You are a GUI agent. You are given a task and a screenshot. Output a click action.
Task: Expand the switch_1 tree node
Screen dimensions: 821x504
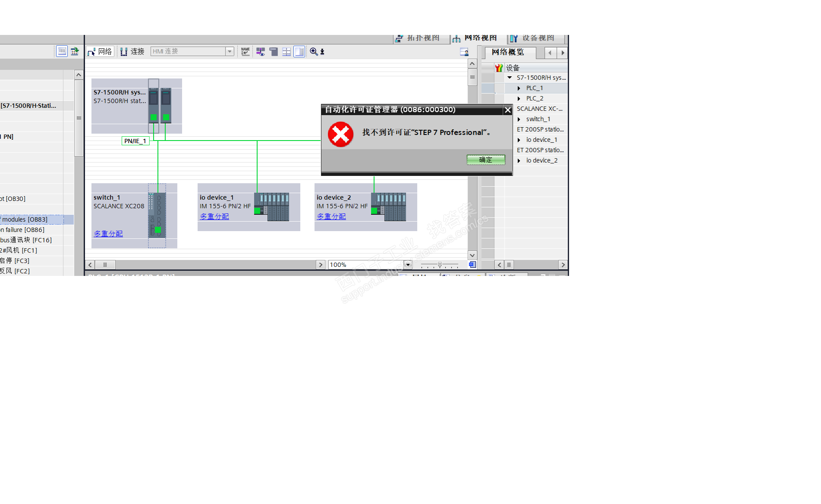coord(519,119)
